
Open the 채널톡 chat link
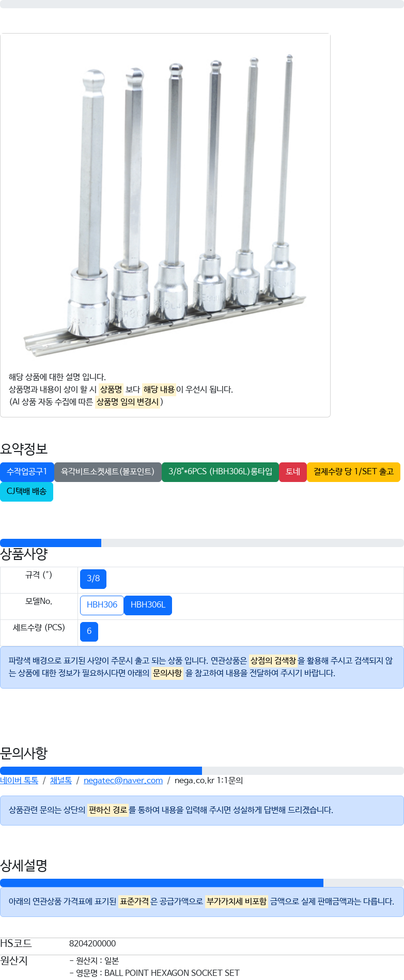tap(61, 781)
